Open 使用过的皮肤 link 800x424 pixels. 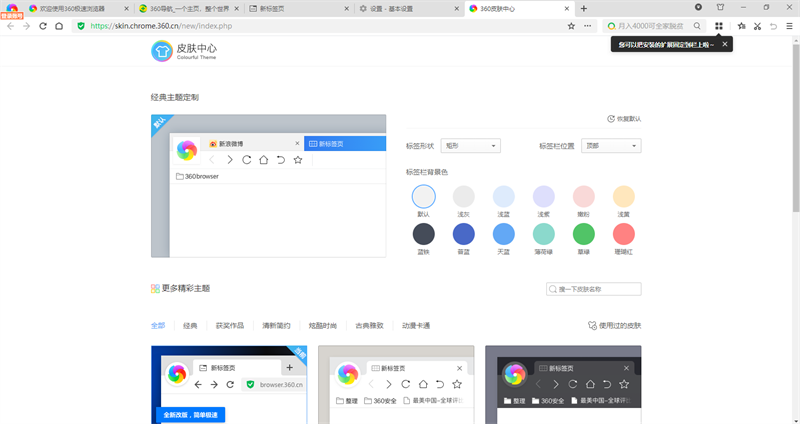(614, 325)
